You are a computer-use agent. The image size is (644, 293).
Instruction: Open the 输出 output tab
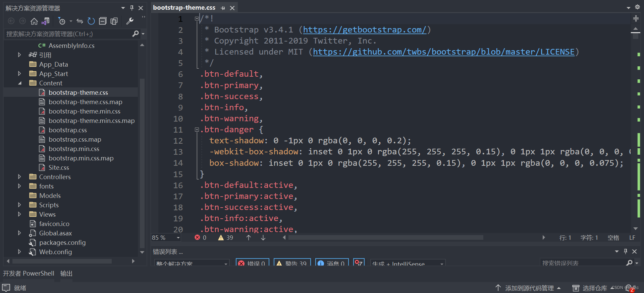66,274
